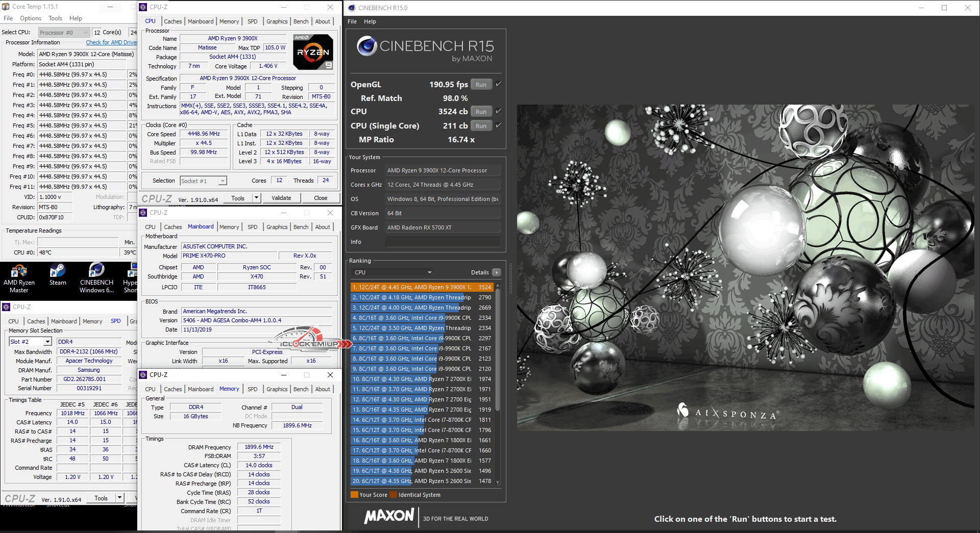Uncheck the CPU test checkbox

pyautogui.click(x=499, y=111)
